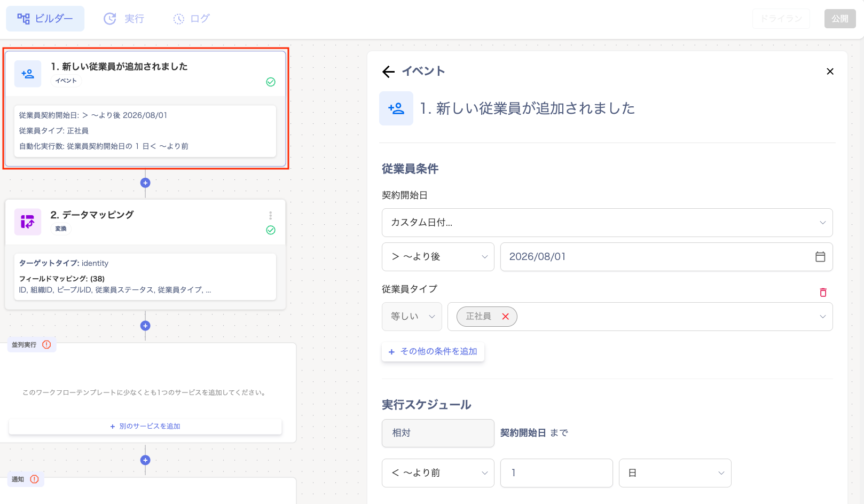Click the 自動化実行数 summary line
Image resolution: width=864 pixels, height=504 pixels.
pyautogui.click(x=104, y=146)
